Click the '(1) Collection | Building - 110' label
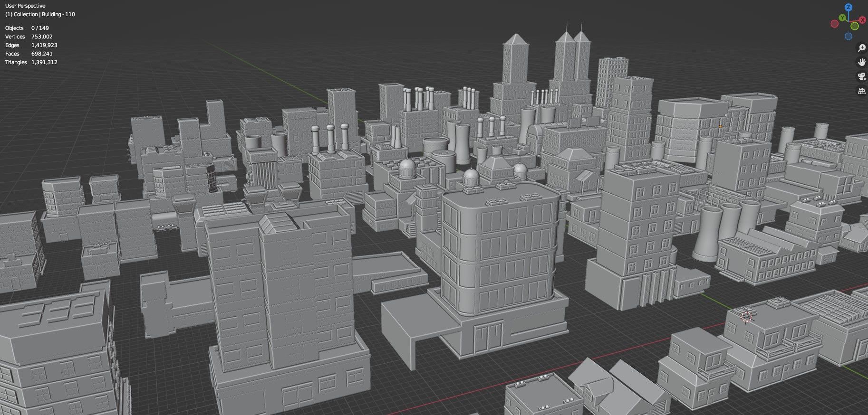Screen dimensions: 868x415 click(x=40, y=14)
